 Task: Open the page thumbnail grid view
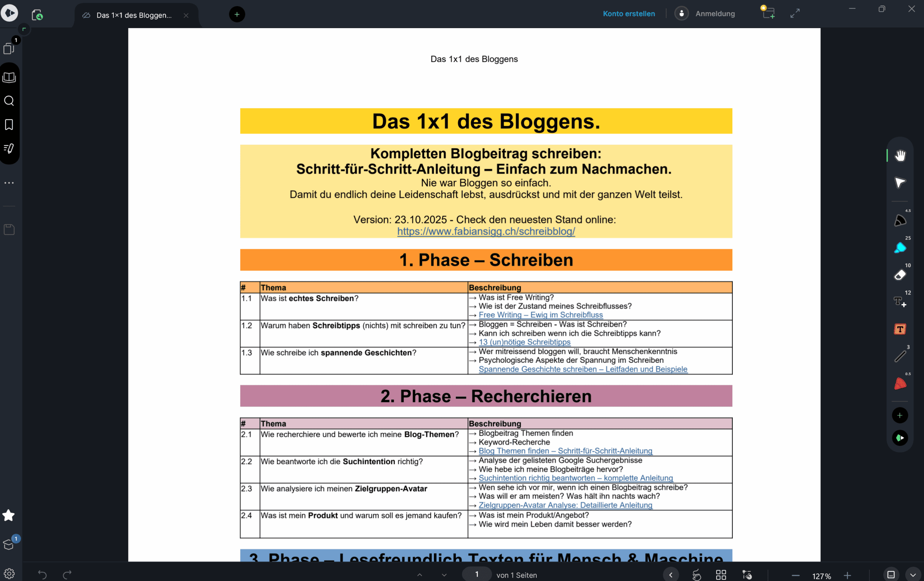point(721,575)
